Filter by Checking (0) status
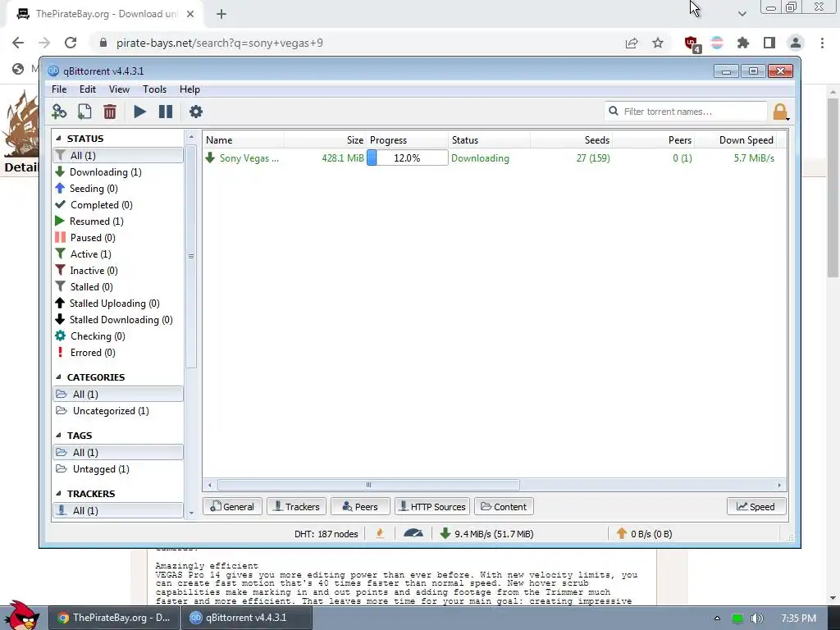The image size is (840, 630). [x=97, y=336]
